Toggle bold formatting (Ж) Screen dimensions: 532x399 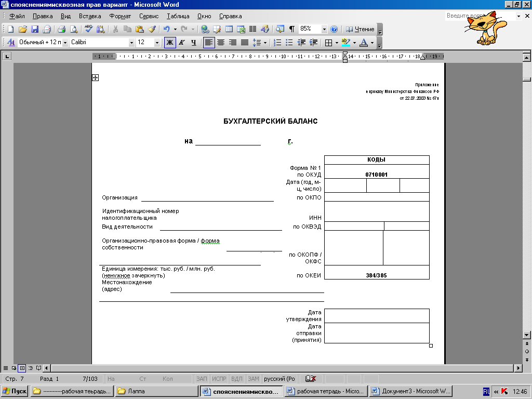click(x=170, y=43)
